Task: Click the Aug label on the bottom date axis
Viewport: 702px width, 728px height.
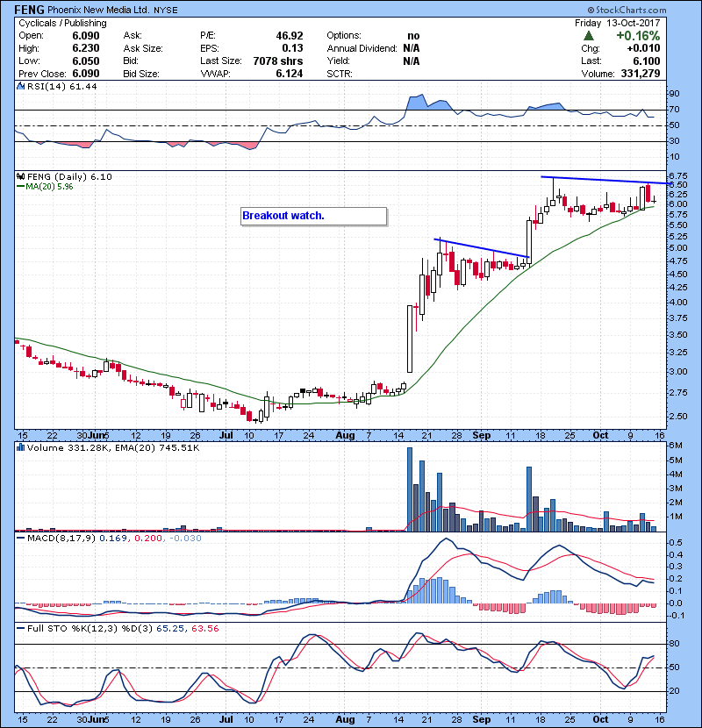Action: pos(345,719)
